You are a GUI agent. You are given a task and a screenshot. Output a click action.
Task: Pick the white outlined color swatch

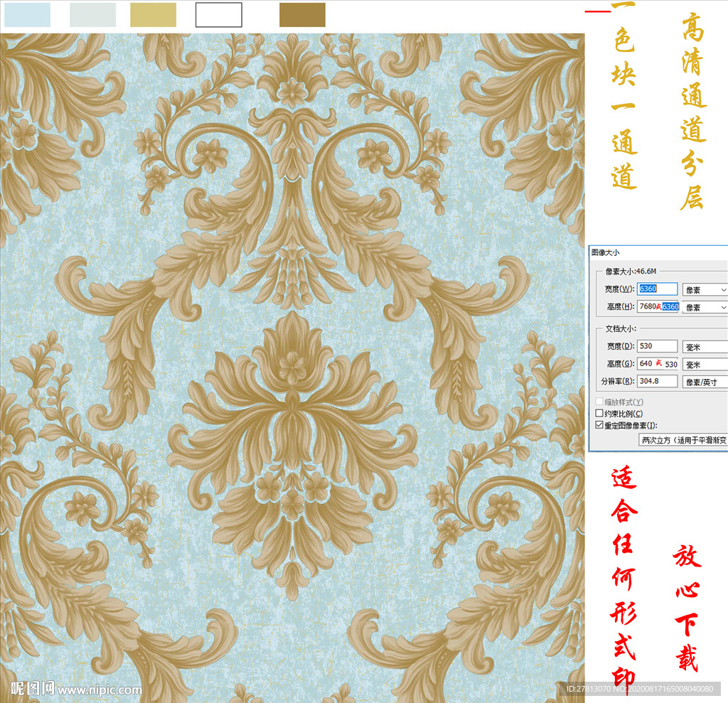click(219, 15)
